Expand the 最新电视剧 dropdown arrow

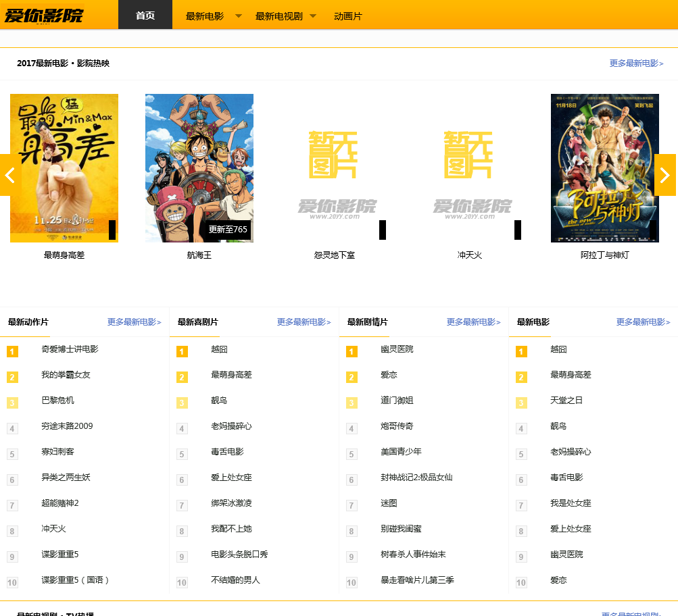coord(313,16)
